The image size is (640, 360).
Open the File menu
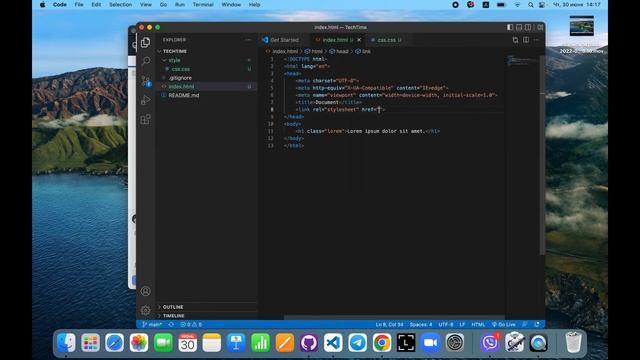(x=79, y=4)
